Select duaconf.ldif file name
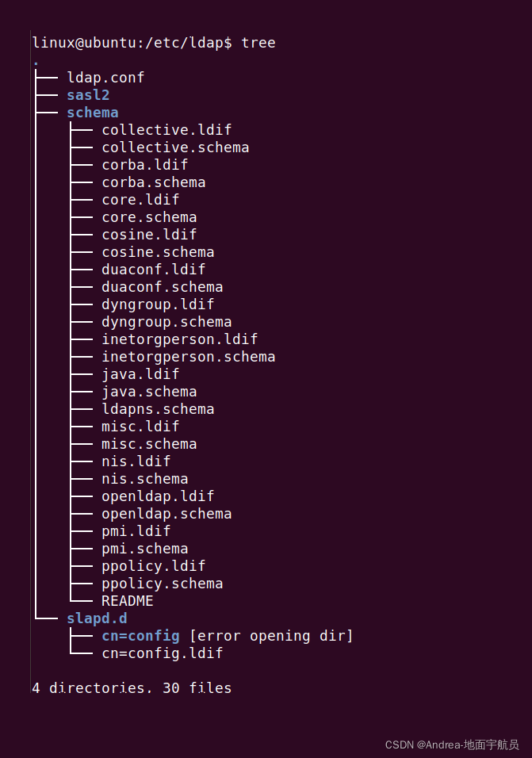This screenshot has width=532, height=758. click(x=153, y=270)
